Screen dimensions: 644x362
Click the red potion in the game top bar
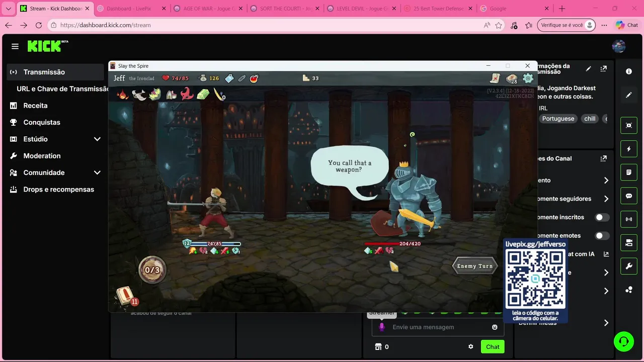click(x=254, y=78)
